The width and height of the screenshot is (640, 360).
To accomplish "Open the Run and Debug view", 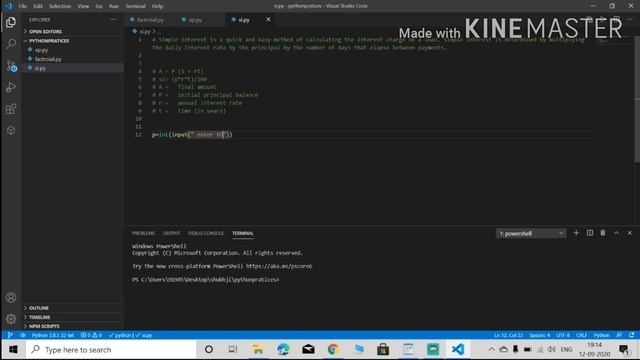I will tap(11, 87).
